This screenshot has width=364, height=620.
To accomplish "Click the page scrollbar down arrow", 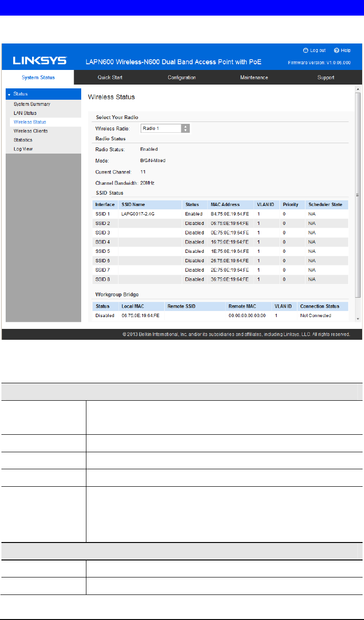I will pos(357,319).
